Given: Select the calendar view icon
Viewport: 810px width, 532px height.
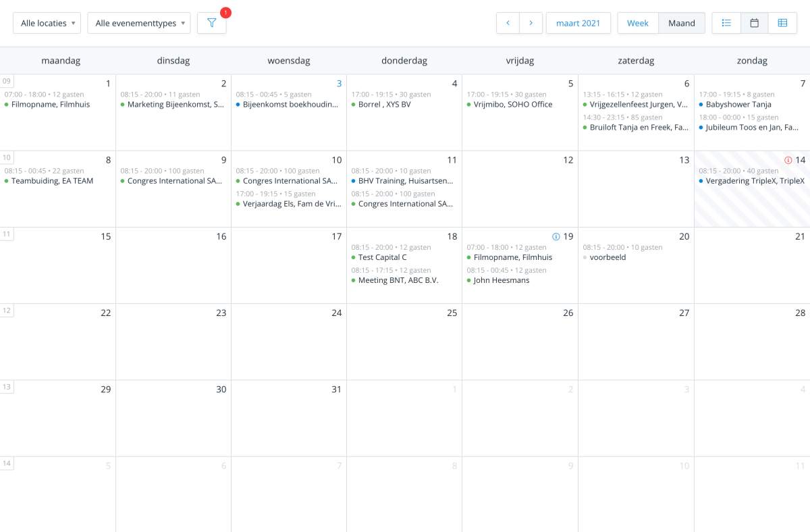Looking at the screenshot, I should pos(755,23).
